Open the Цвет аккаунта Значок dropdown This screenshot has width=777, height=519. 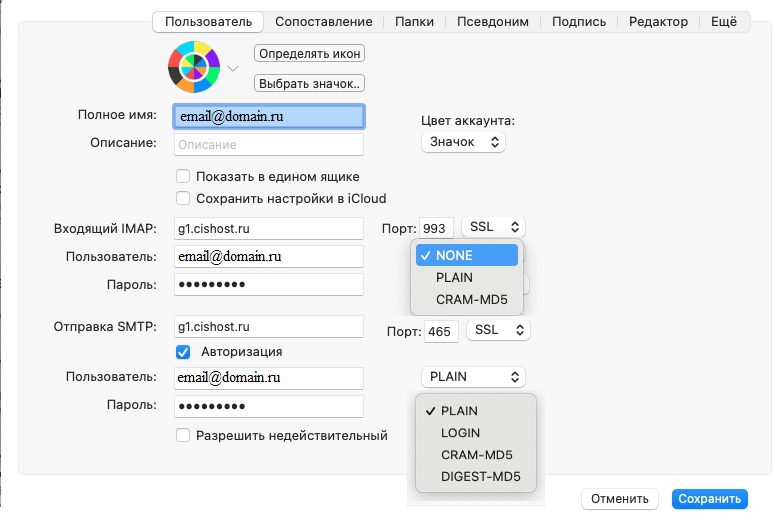click(x=463, y=142)
